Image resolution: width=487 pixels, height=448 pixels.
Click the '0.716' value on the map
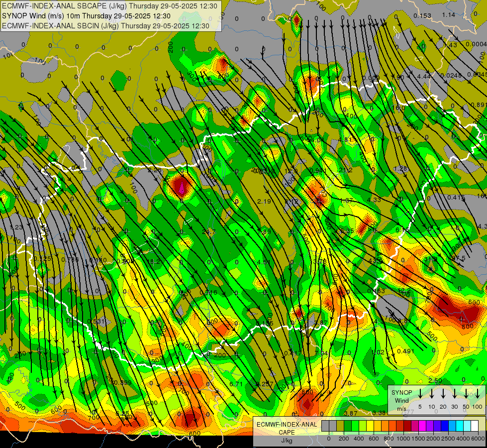click(208, 293)
